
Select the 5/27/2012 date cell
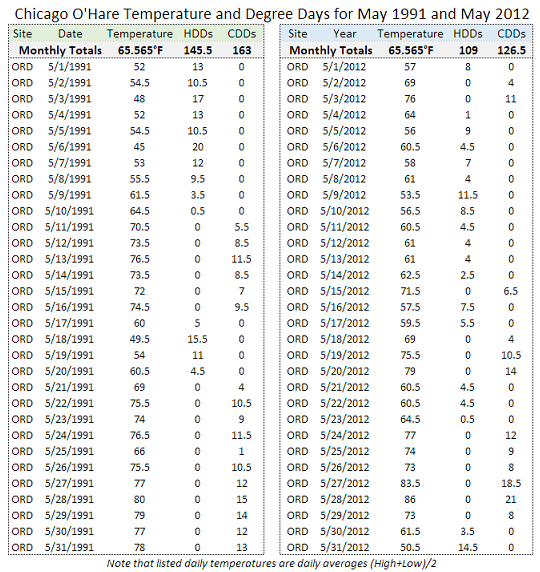[x=344, y=483]
